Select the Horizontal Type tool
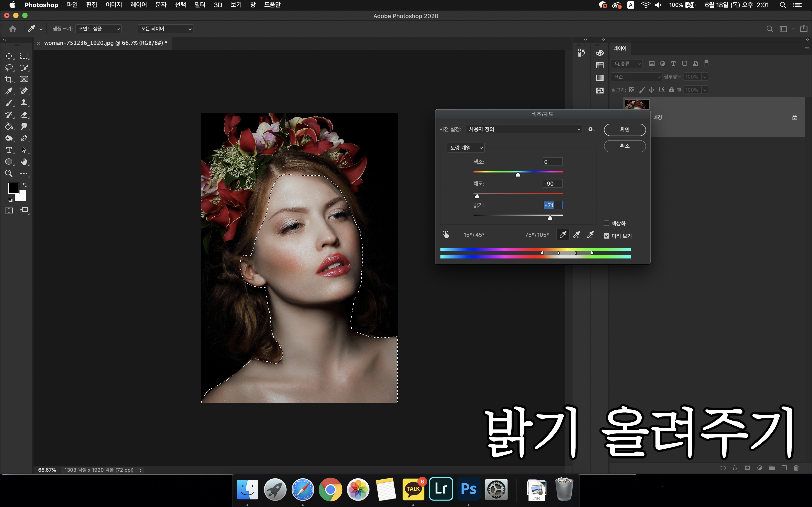 coord(9,150)
